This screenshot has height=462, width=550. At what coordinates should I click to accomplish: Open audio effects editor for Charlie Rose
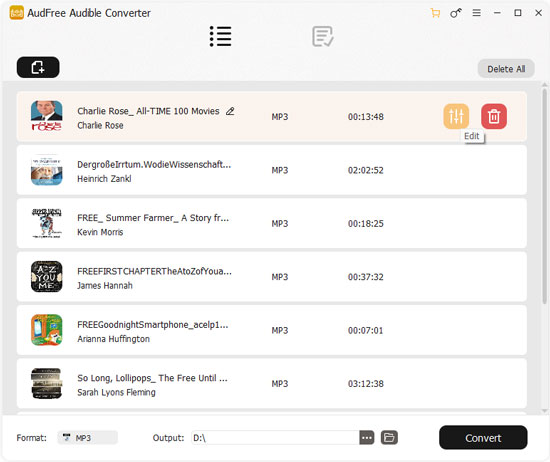(456, 116)
